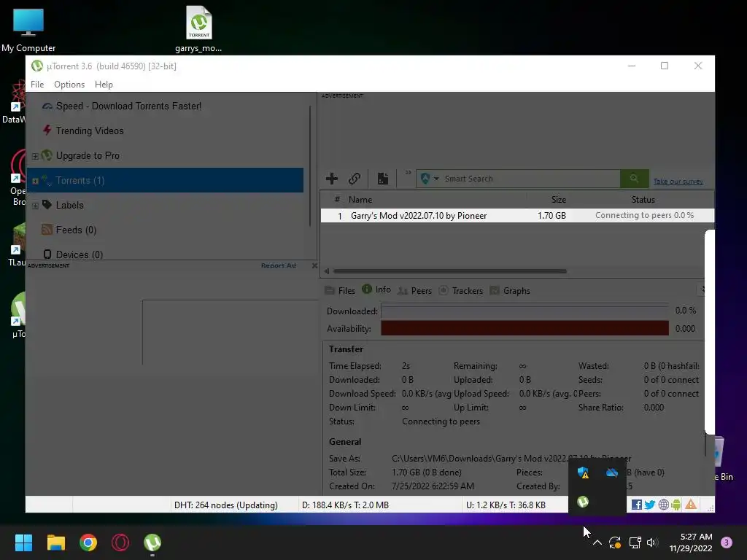The width and height of the screenshot is (747, 560).
Task: Click the Report Ad link
Action: tap(278, 265)
